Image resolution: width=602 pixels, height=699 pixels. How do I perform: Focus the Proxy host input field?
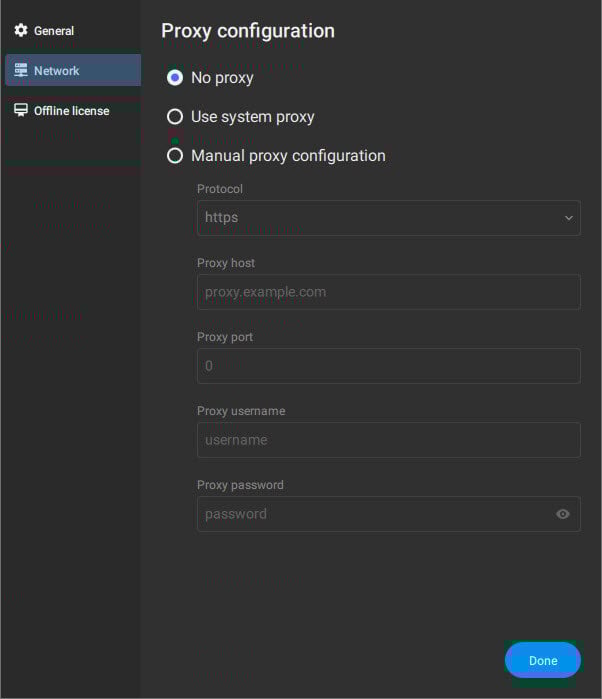tap(388, 292)
